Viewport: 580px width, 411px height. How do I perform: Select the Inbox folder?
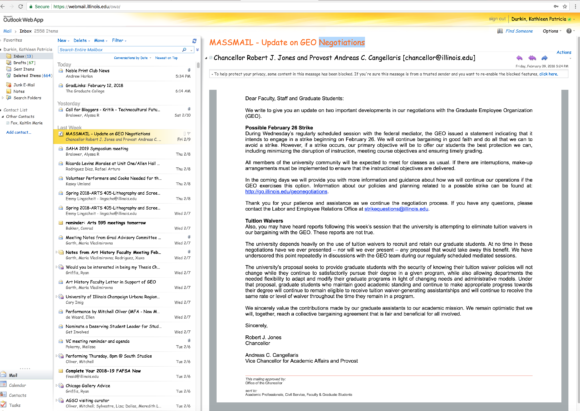coord(27,56)
